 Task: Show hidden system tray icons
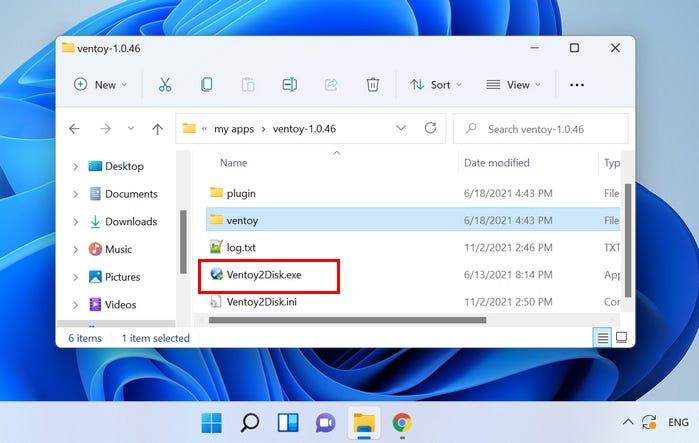(x=628, y=421)
